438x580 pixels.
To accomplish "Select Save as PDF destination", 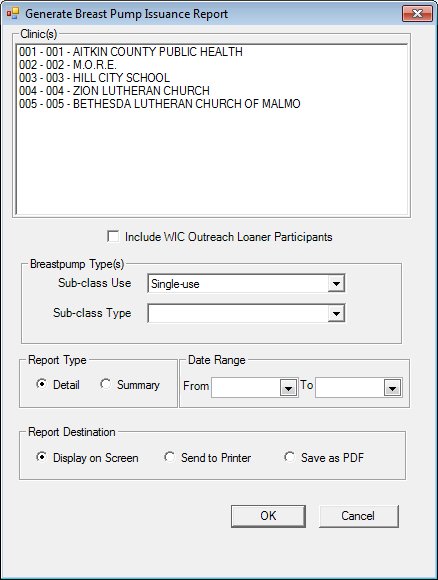I will [289, 458].
